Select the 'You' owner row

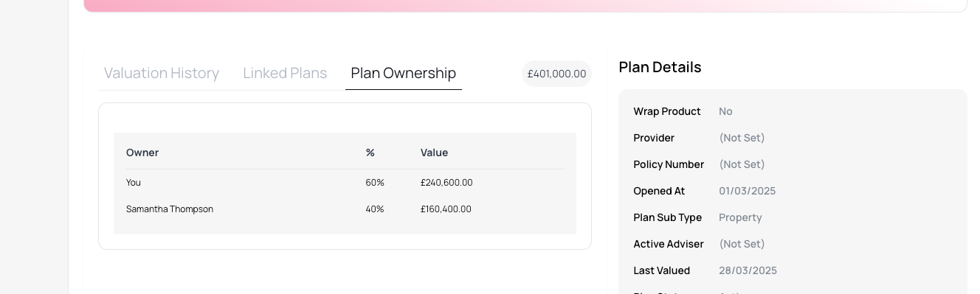(x=345, y=183)
